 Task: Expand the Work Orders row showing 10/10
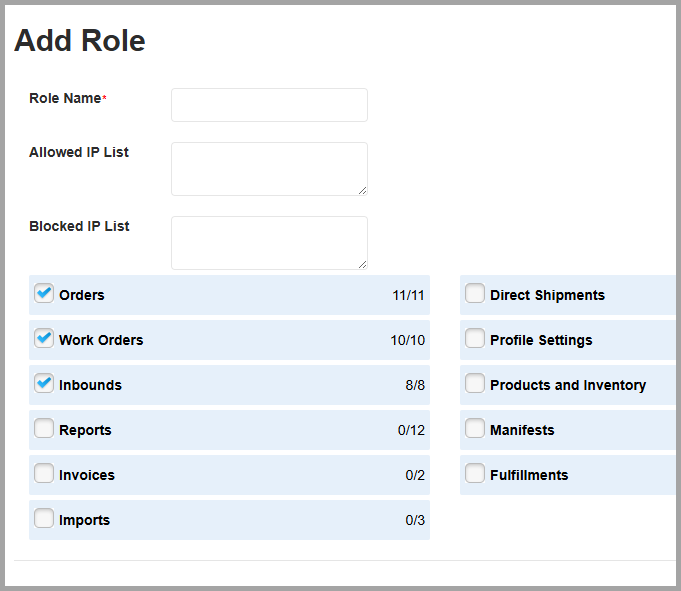[x=229, y=340]
